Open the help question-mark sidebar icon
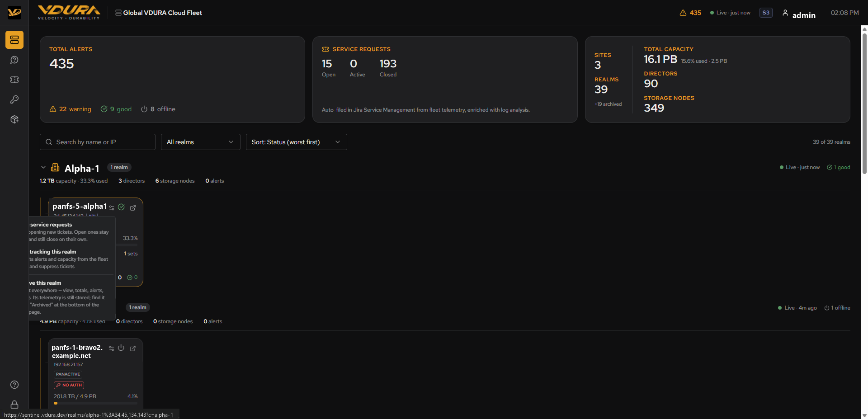 [14, 385]
